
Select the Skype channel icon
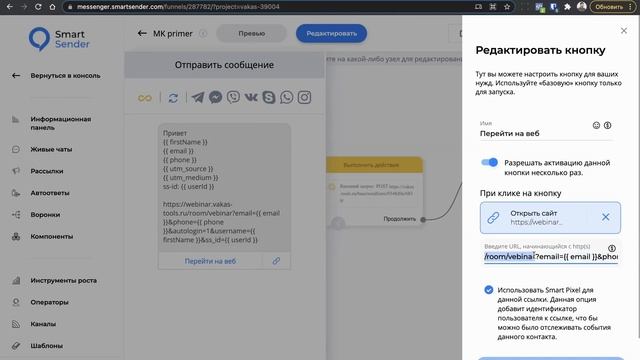[x=269, y=97]
